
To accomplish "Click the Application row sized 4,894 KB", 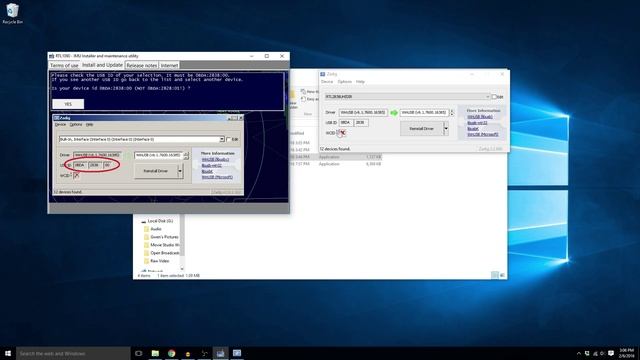I will (336, 164).
